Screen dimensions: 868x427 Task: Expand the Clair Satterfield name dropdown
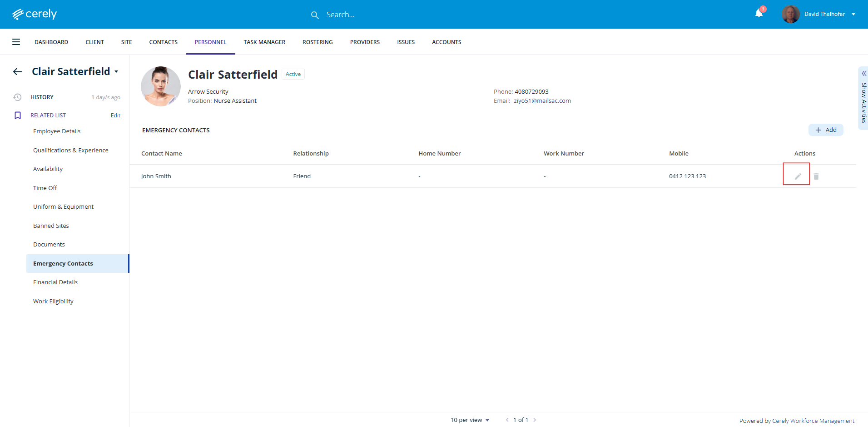point(116,72)
